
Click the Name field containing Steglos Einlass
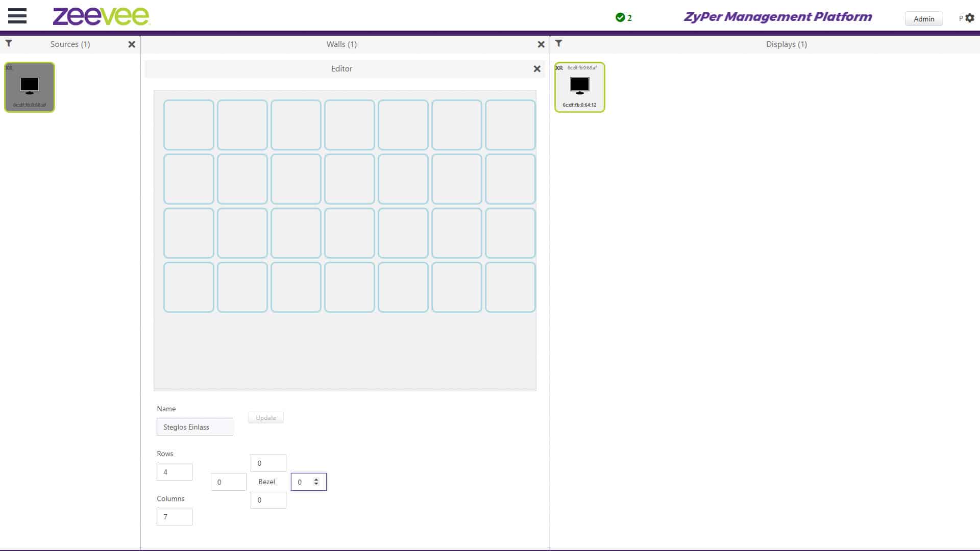[x=194, y=427]
